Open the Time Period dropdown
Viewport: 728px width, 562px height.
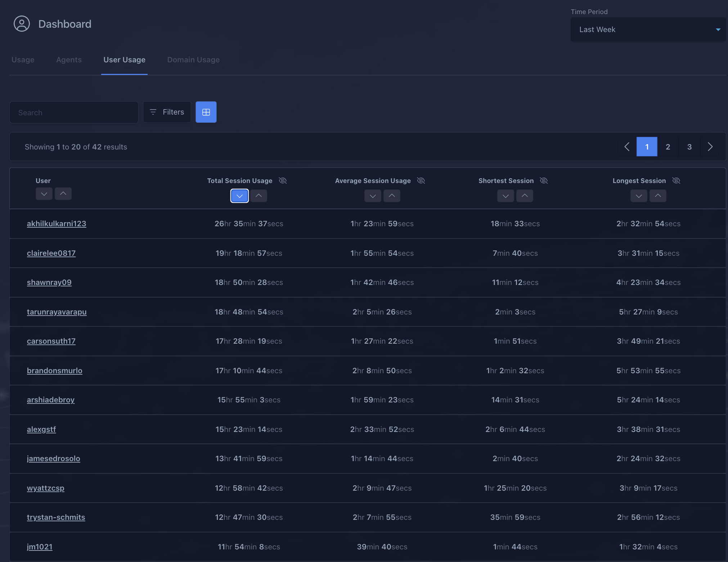(648, 30)
